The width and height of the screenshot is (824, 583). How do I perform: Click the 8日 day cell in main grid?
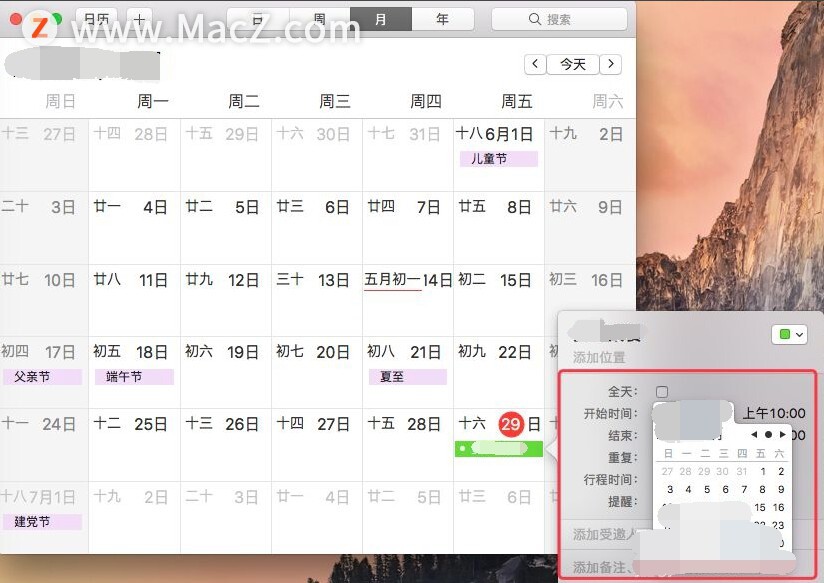(x=499, y=228)
